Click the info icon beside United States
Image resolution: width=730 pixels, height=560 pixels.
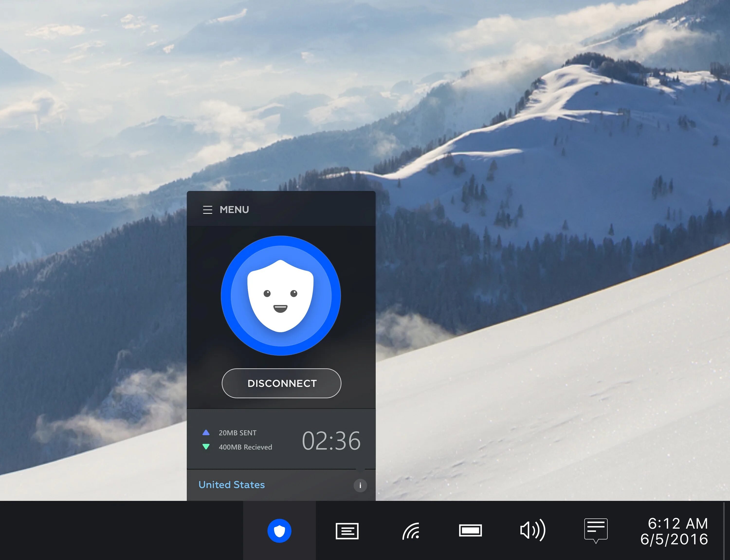click(x=360, y=485)
